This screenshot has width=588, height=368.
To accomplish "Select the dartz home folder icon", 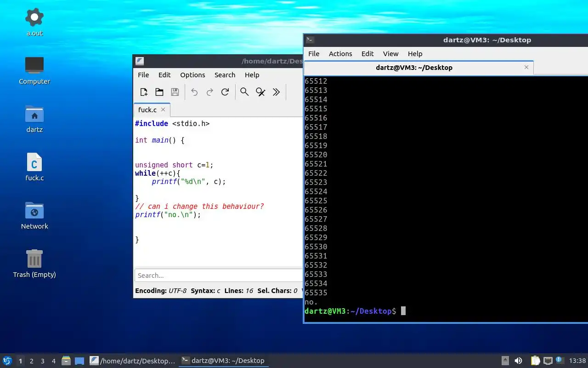I will click(x=34, y=114).
